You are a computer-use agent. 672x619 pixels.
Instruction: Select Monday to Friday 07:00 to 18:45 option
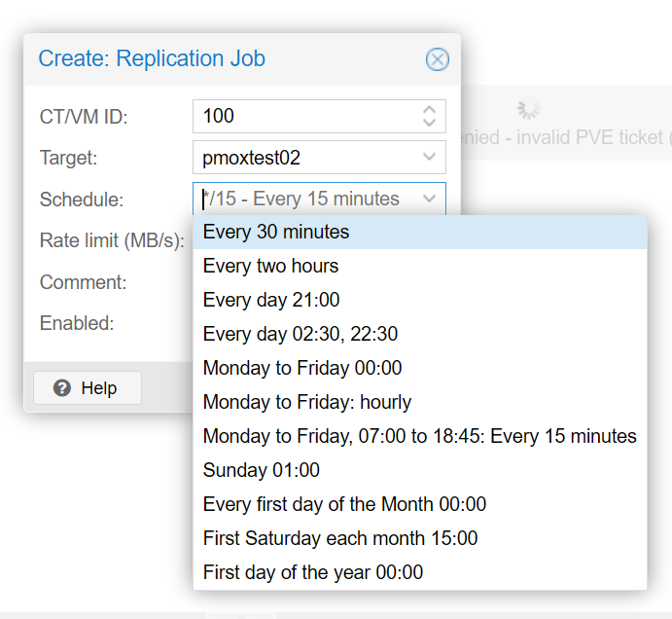(x=419, y=436)
